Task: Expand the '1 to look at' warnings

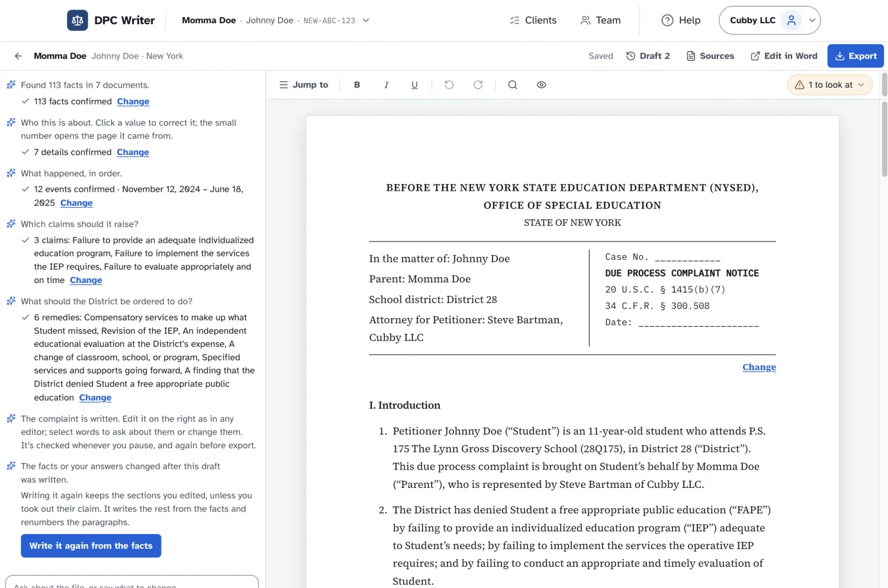Action: point(830,85)
